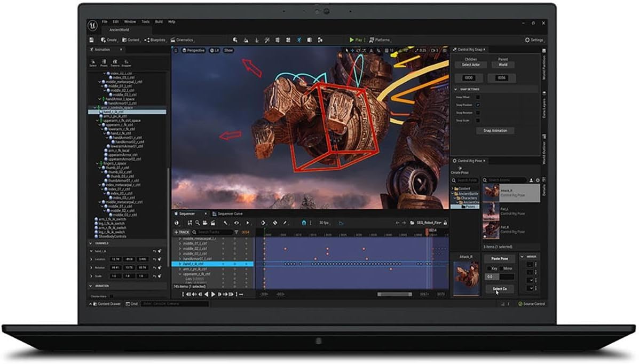Enable the Keep Offset checkbox
This screenshot has height=364, width=639.
tap(478, 97)
